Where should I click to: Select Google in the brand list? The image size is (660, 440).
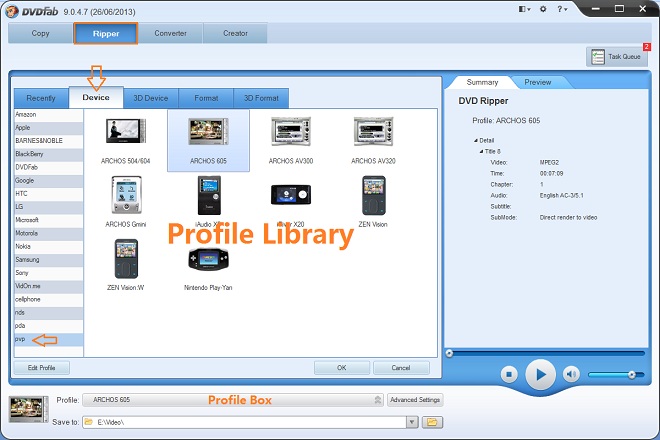pos(48,180)
